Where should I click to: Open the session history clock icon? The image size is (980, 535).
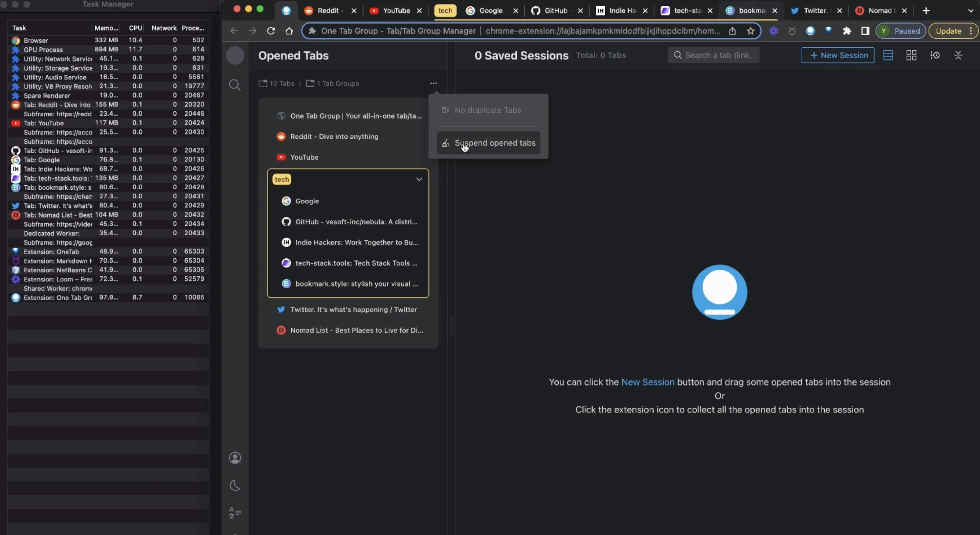coord(935,55)
